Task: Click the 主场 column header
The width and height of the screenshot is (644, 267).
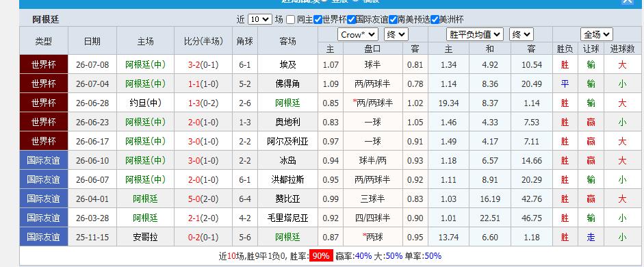Action: tap(145, 40)
